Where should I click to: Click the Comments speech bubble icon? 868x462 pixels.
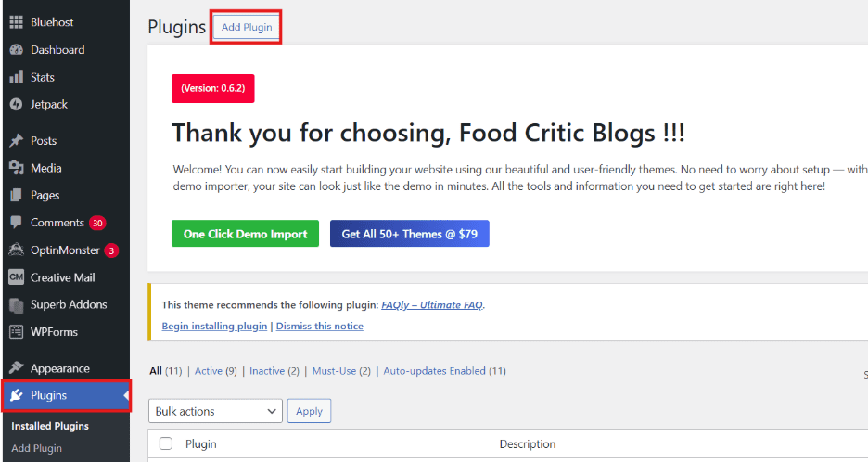click(x=16, y=223)
